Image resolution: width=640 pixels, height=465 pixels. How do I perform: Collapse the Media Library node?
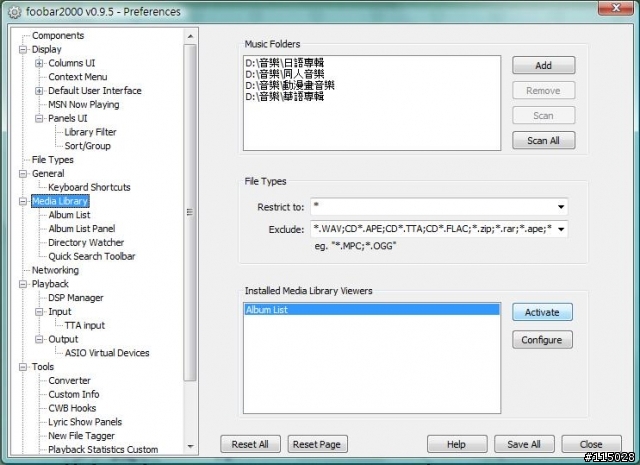[23, 201]
